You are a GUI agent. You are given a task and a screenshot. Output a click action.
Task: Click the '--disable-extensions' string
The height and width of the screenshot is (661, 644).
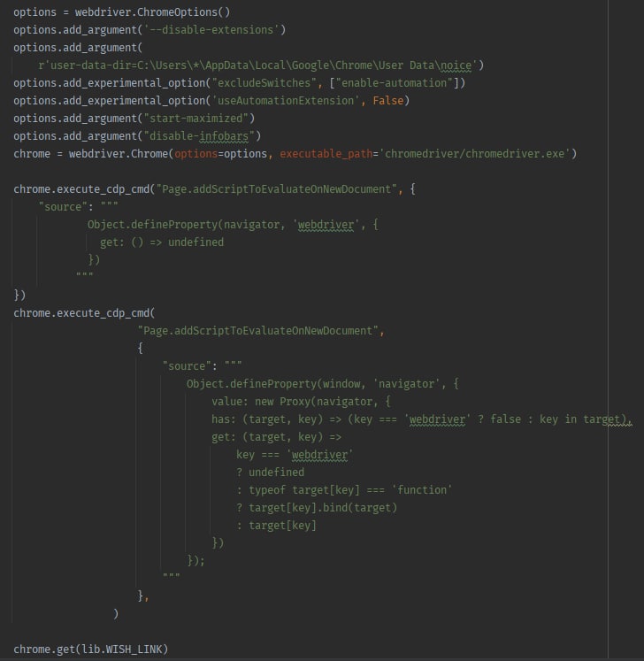(212, 30)
